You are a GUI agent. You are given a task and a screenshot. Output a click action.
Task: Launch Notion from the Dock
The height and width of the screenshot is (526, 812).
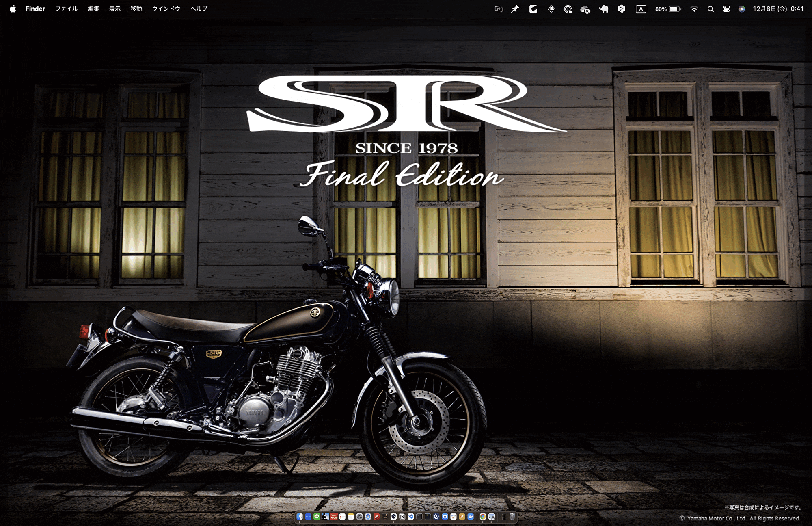point(402,517)
